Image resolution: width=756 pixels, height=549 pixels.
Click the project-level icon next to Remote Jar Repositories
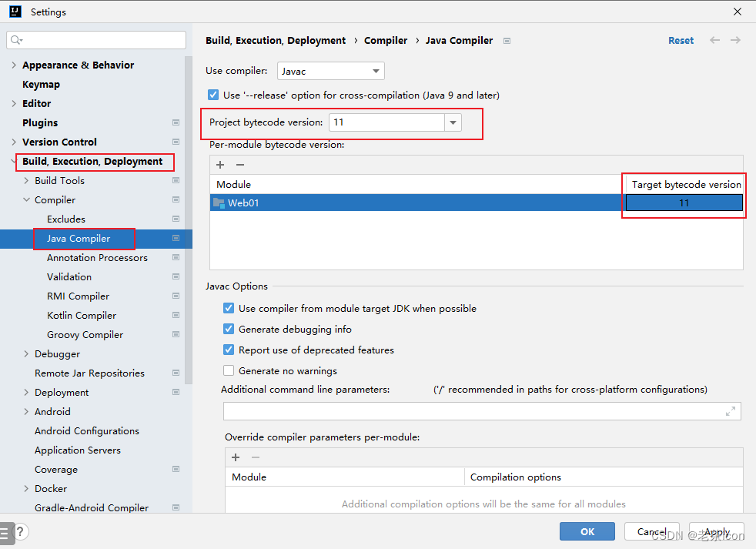point(176,373)
